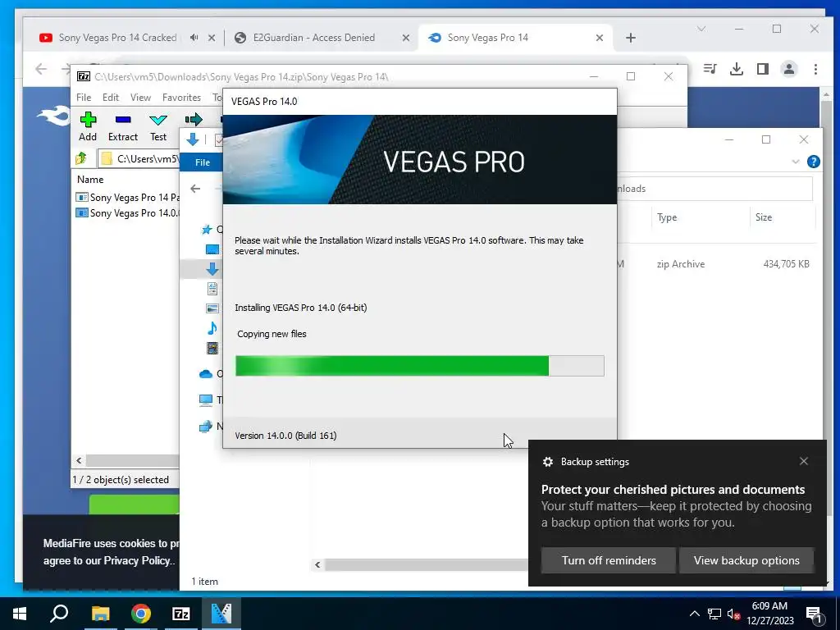Open 7-Zip File menu
The image size is (840, 630).
click(84, 98)
